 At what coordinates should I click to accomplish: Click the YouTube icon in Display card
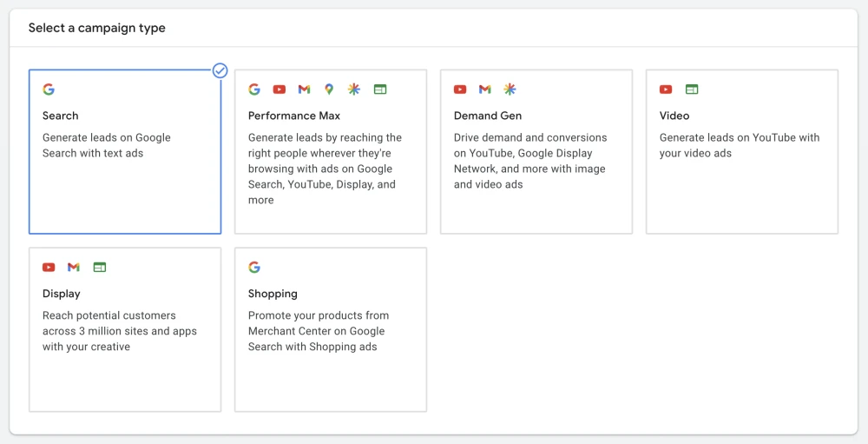pyautogui.click(x=49, y=267)
